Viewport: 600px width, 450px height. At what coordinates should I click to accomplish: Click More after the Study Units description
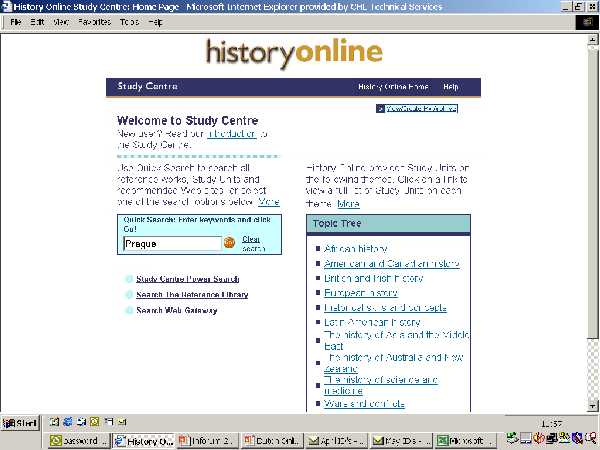[x=348, y=204]
